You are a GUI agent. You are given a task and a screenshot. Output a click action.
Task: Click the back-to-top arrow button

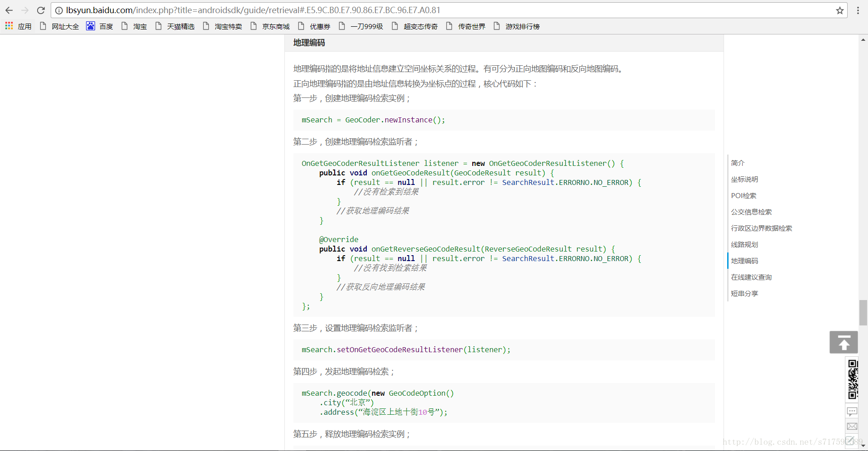click(844, 342)
